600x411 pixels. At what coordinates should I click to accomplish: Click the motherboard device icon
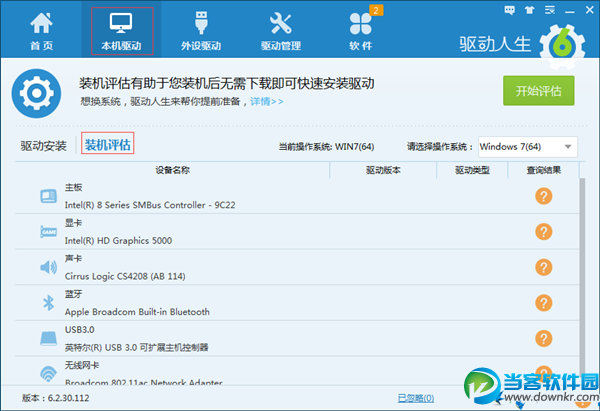point(49,196)
